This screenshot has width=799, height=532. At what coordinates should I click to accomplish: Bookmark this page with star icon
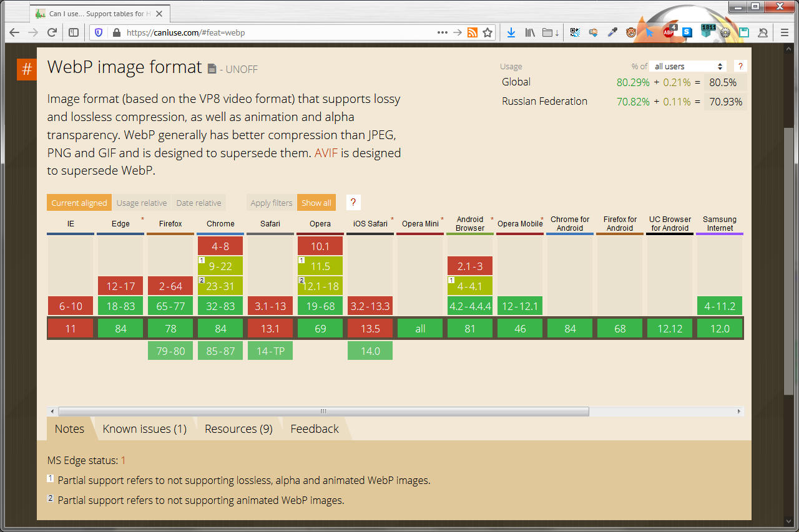click(x=488, y=32)
